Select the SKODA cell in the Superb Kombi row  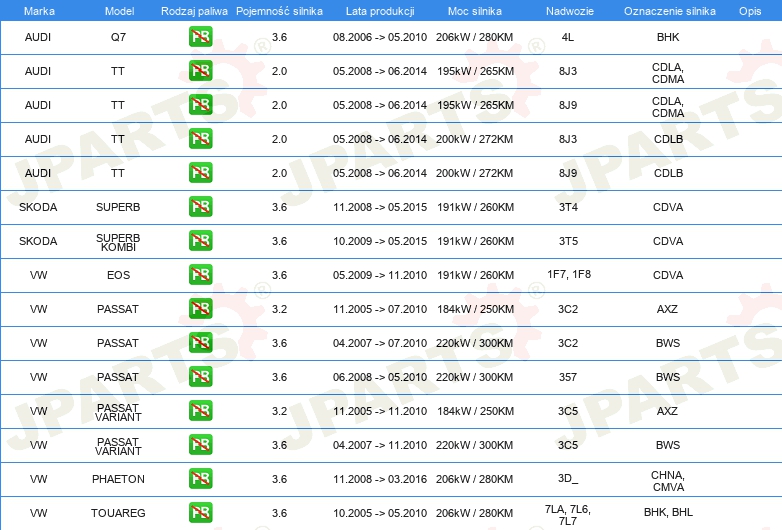(x=38, y=241)
